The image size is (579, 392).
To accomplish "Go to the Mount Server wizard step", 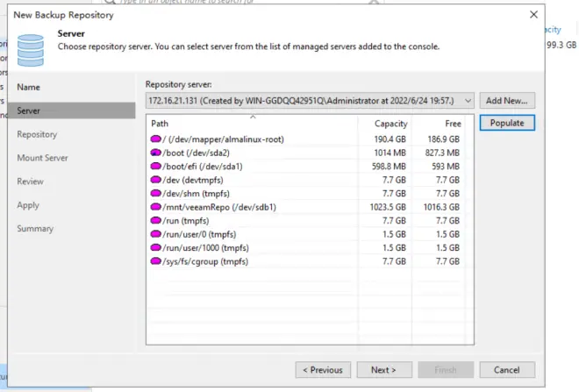I will [42, 158].
